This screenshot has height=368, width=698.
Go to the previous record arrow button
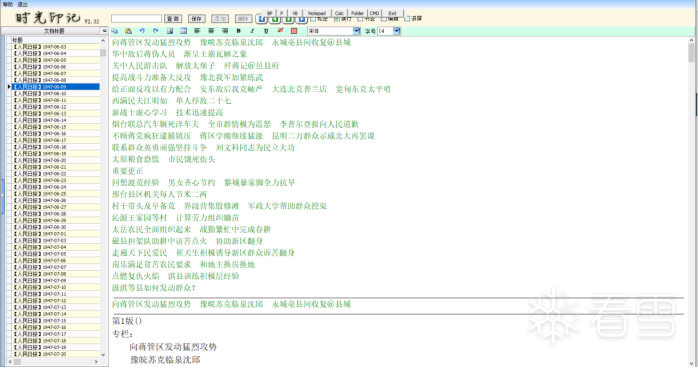tap(275, 19)
